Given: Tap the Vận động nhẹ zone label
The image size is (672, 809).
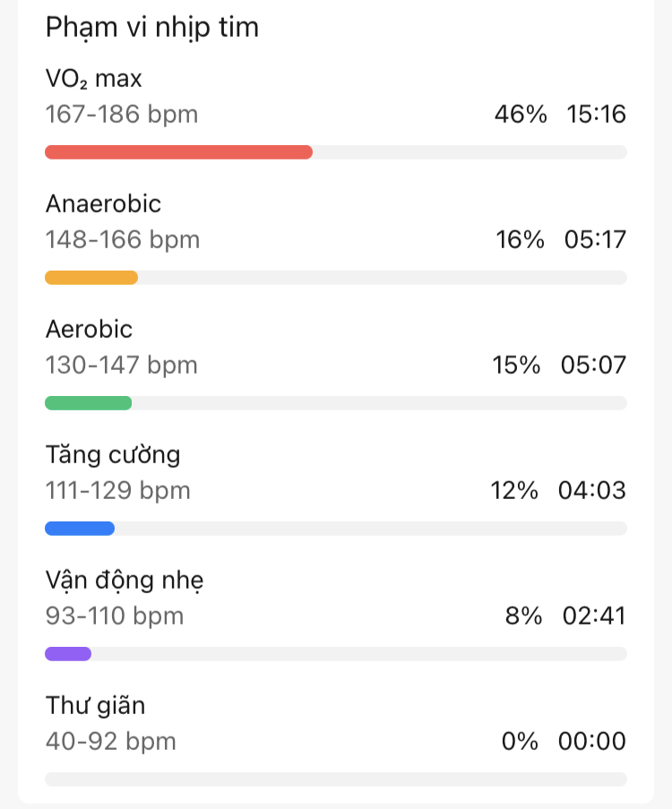Looking at the screenshot, I should click(125, 581).
